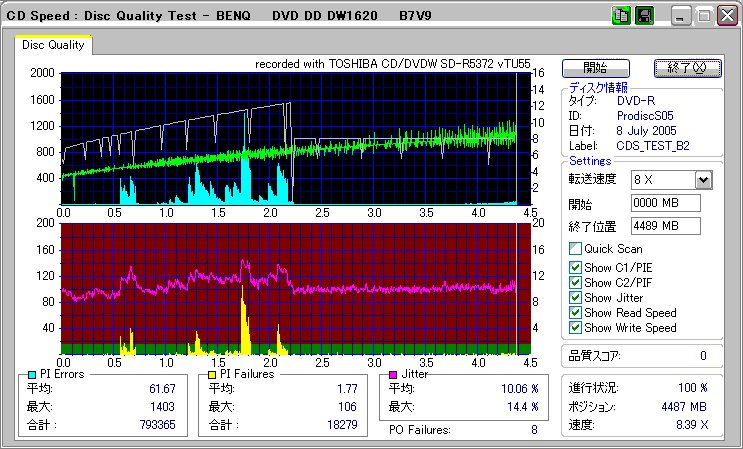The image size is (743, 449).
Task: Click the floppy disk save icon
Action: coord(644,16)
